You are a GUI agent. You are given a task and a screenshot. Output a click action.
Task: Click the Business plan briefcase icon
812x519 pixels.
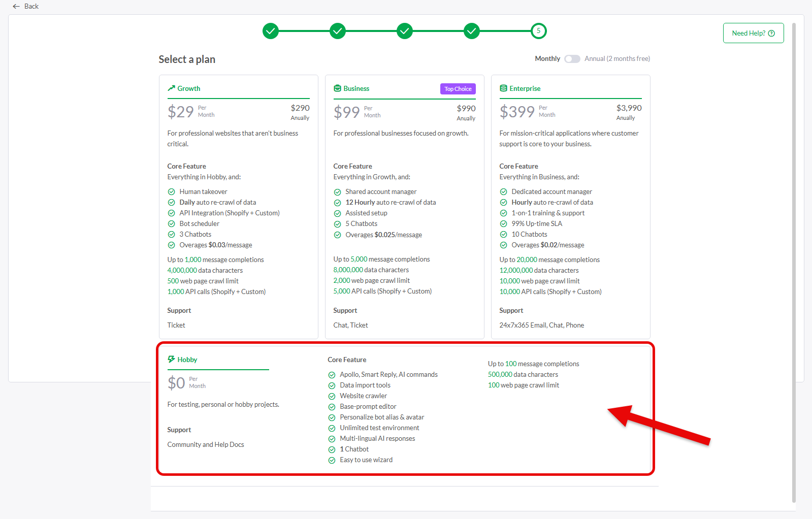337,88
